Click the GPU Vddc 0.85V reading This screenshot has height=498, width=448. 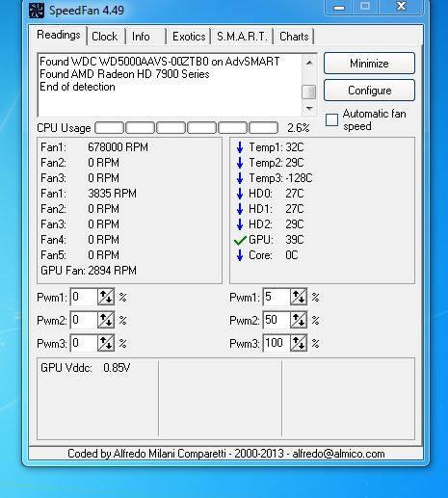click(x=86, y=368)
